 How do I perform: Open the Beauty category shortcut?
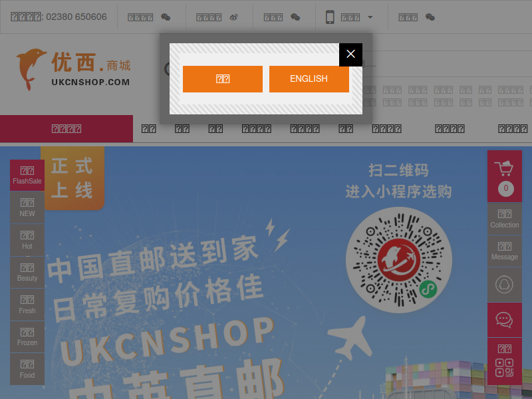pos(27,273)
